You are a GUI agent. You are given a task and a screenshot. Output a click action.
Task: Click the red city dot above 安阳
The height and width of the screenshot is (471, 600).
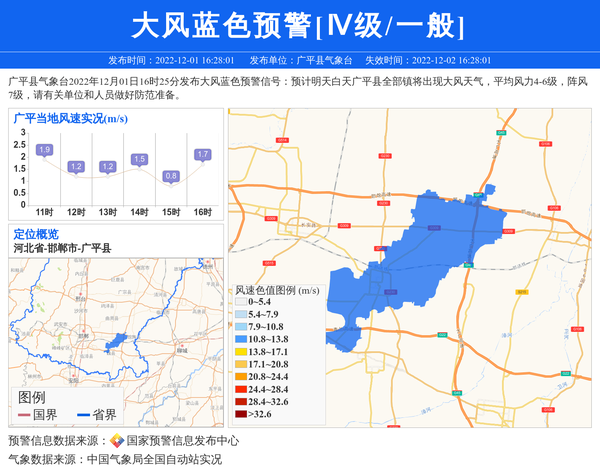[73, 376]
